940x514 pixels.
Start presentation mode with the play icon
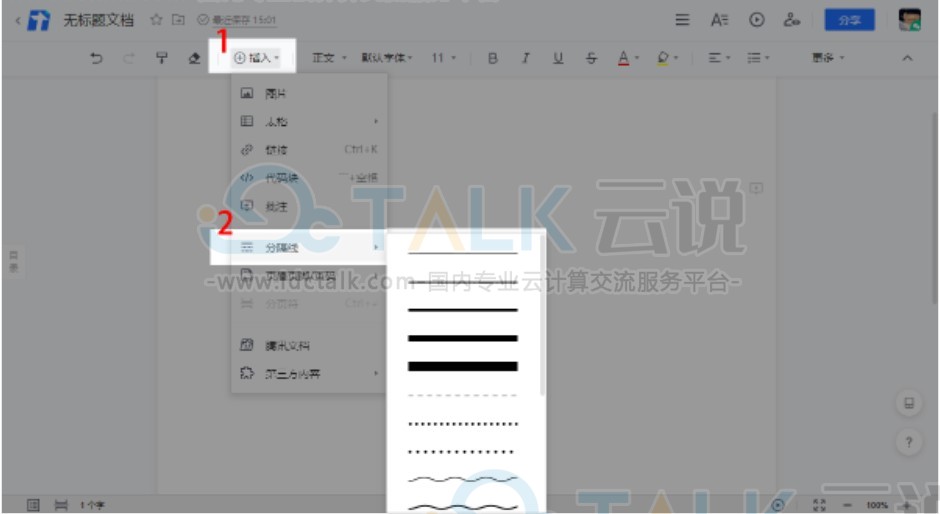point(757,20)
